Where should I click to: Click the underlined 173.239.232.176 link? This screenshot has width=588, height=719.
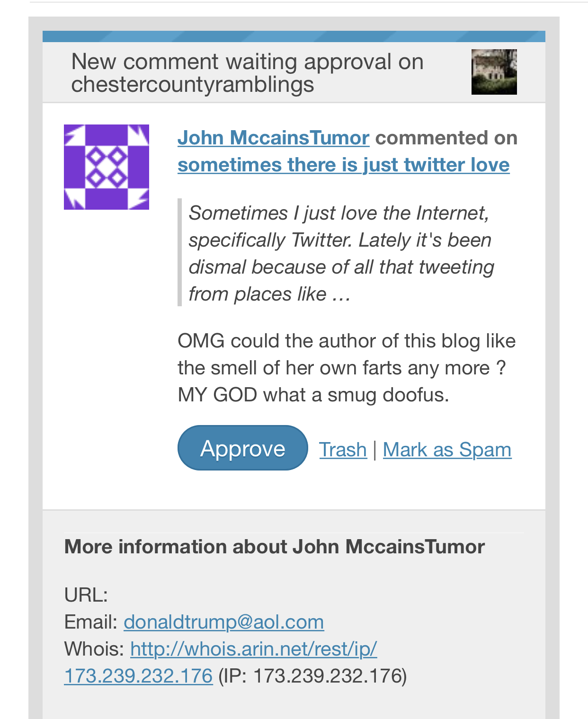pyautogui.click(x=138, y=676)
